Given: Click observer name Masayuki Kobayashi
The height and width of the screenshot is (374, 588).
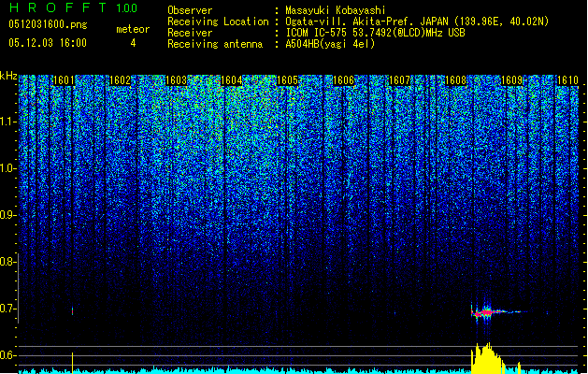Looking at the screenshot, I should point(336,10).
